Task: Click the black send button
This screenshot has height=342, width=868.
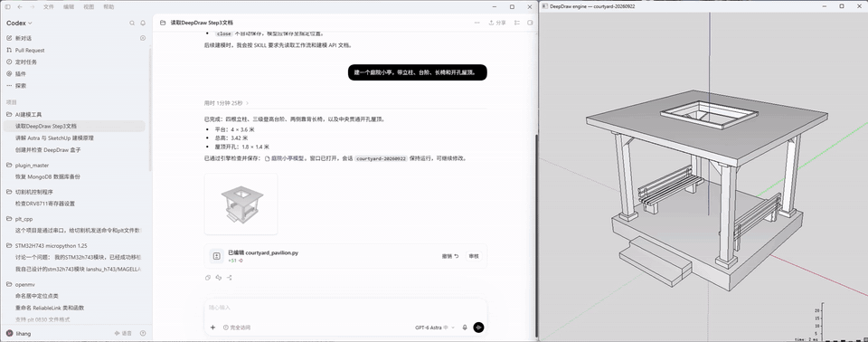Action: (479, 328)
